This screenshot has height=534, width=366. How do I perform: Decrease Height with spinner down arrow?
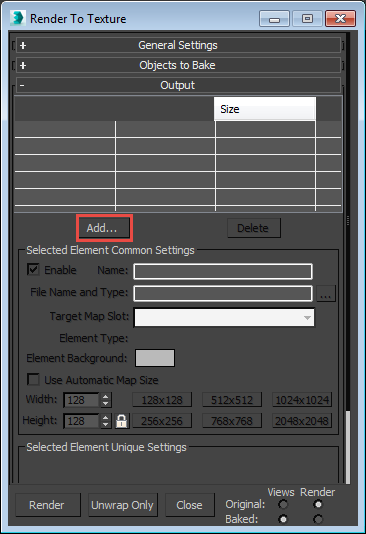click(x=106, y=425)
